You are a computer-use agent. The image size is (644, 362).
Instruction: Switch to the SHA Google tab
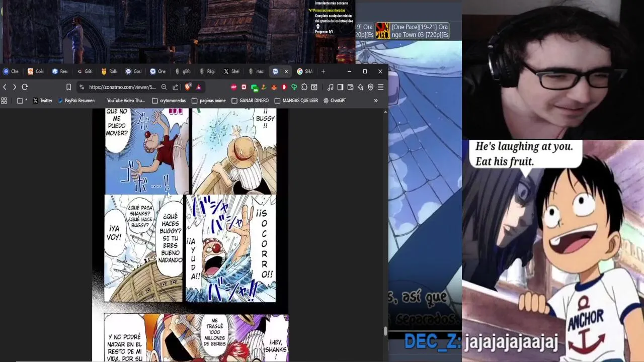(305, 71)
